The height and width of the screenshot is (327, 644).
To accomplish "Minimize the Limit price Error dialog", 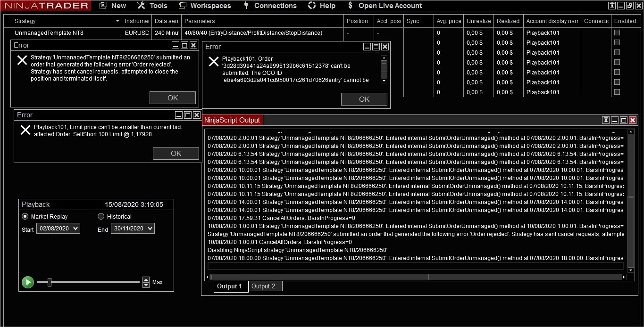I will [x=179, y=115].
